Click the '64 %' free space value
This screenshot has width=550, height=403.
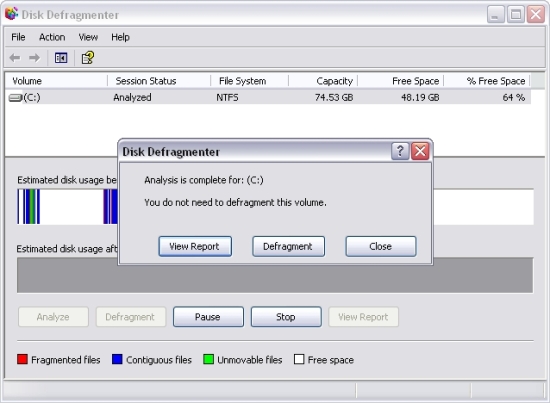point(514,97)
